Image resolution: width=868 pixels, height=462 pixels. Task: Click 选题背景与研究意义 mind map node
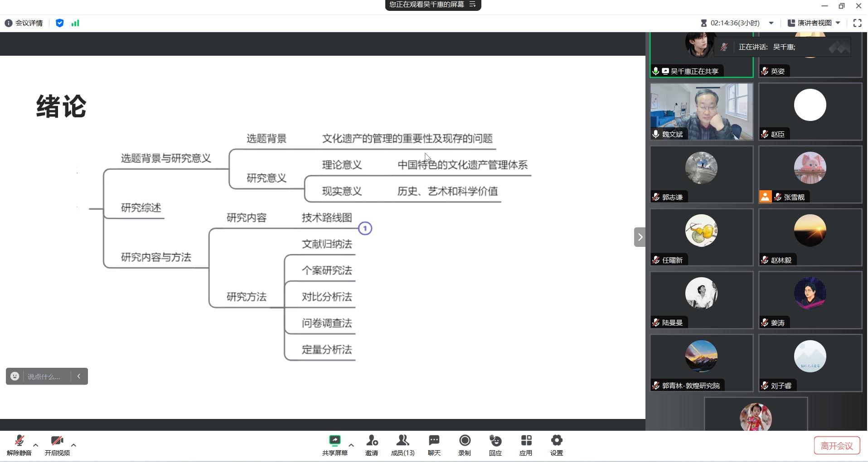[166, 158]
